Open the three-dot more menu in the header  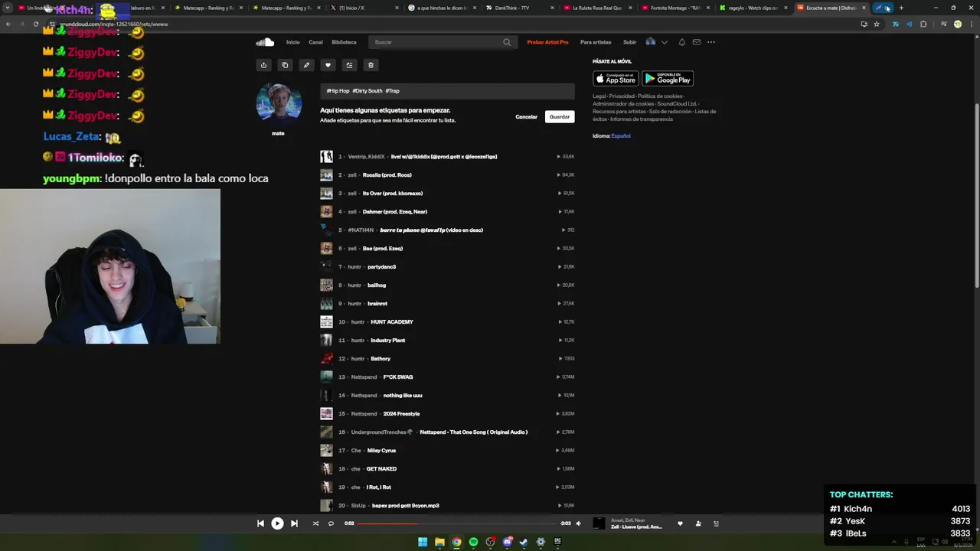(711, 42)
